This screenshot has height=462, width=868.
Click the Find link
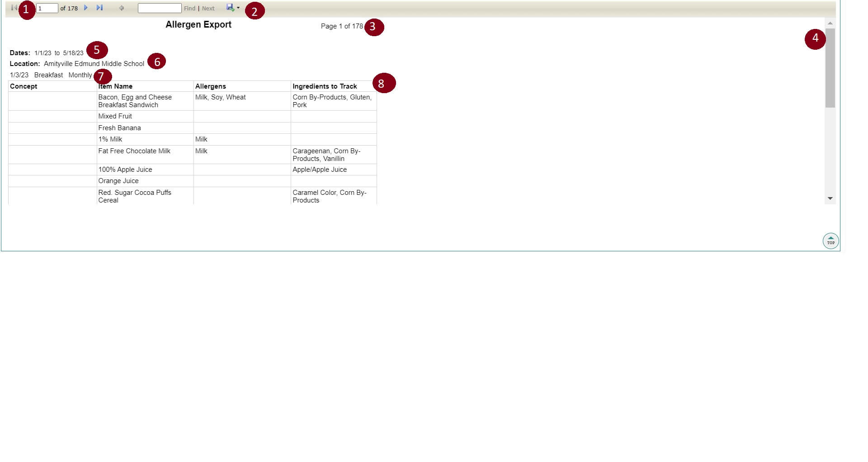pos(189,9)
